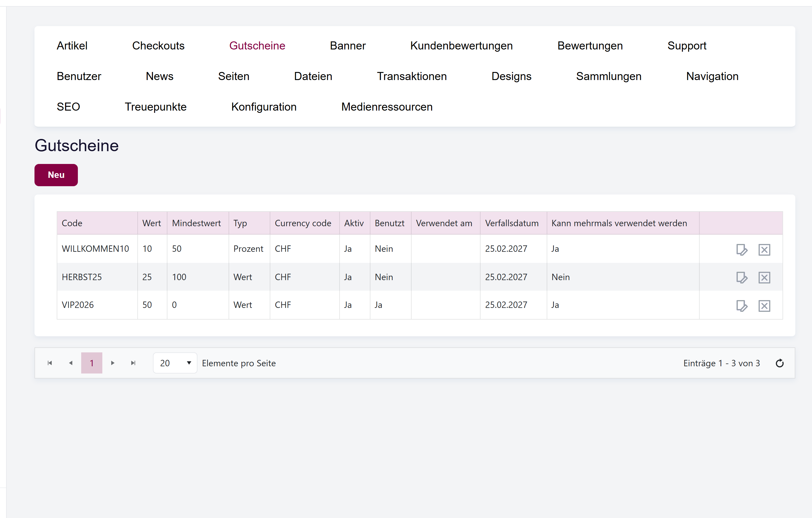Select the HERBST25 code cell
The width and height of the screenshot is (812, 518).
[x=97, y=277]
